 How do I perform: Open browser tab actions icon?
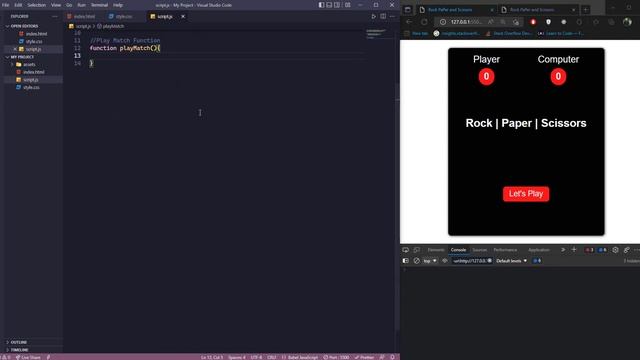pos(407,9)
